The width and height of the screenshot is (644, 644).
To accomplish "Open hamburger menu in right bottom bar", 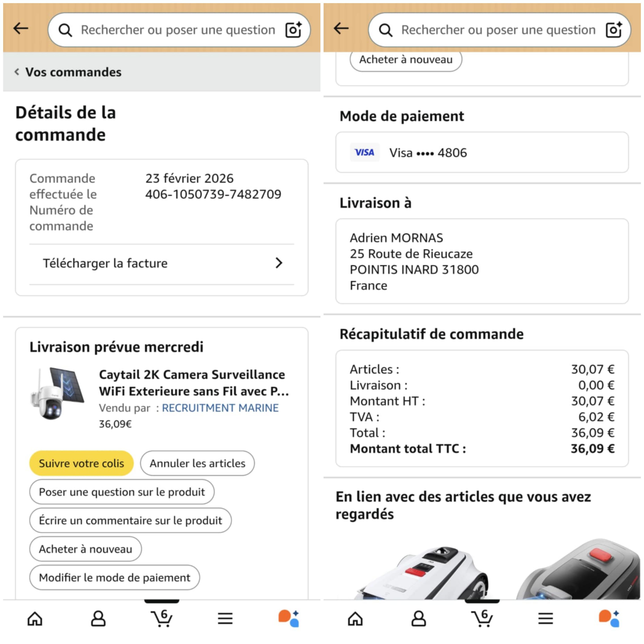I will [x=546, y=619].
